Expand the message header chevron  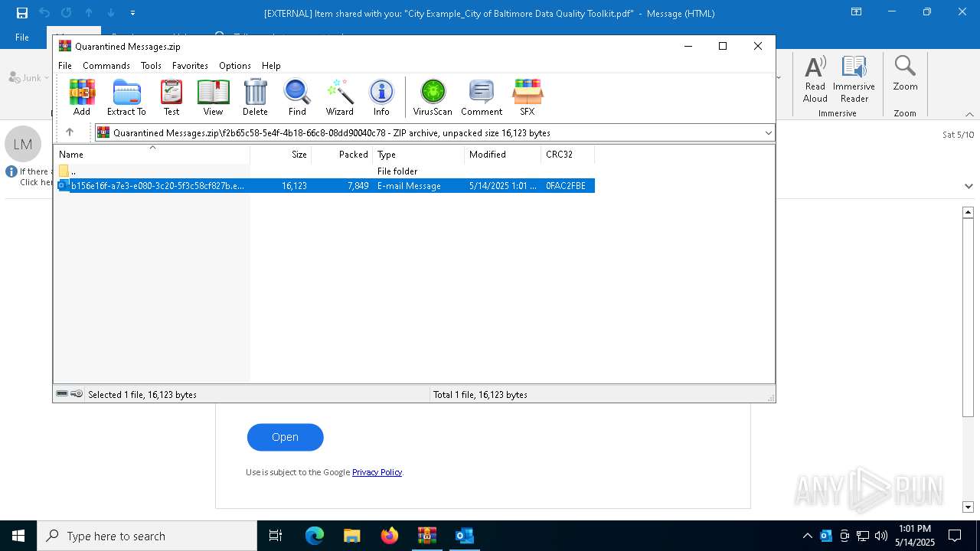click(969, 186)
